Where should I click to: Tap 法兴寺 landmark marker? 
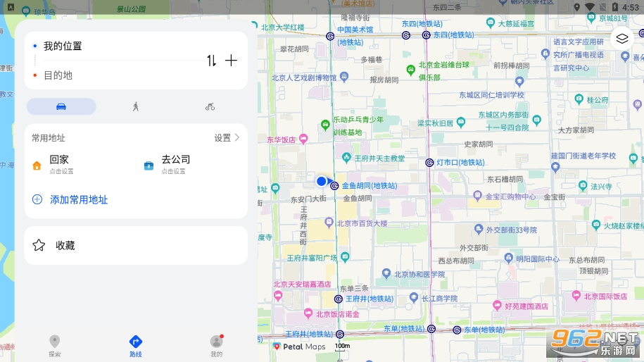[583, 186]
